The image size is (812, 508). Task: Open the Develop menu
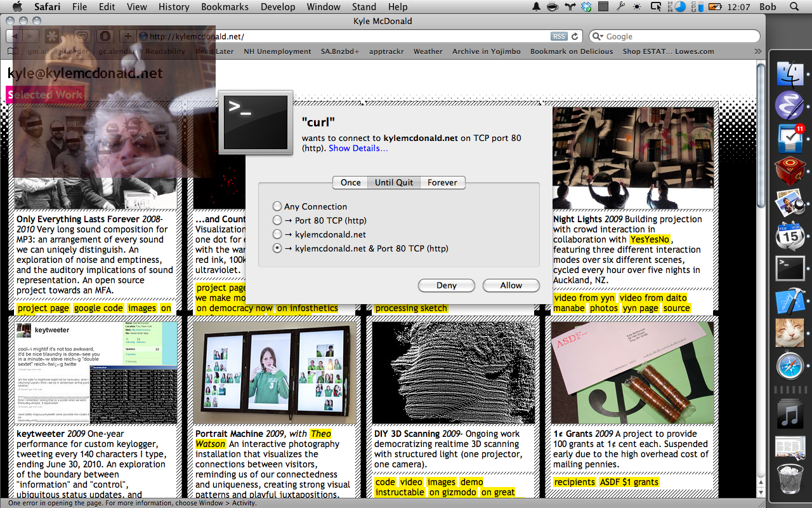278,7
